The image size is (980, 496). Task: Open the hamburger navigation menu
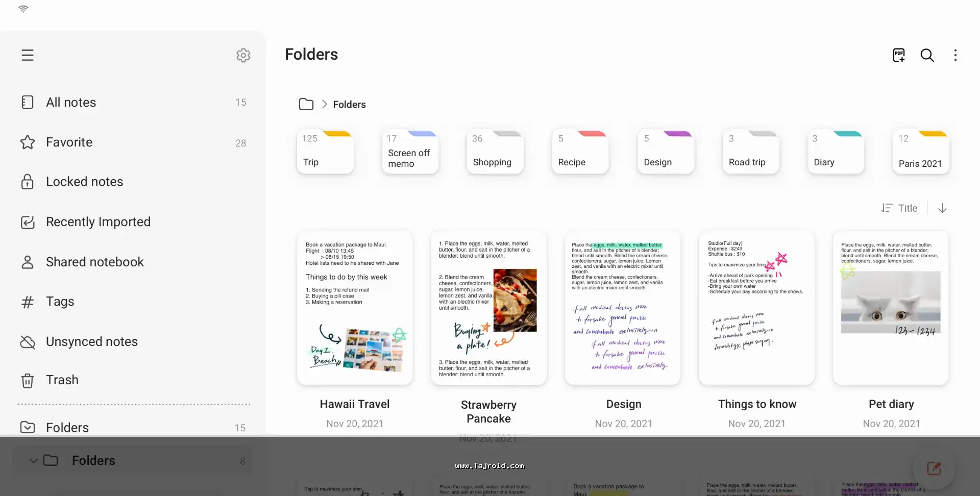pyautogui.click(x=28, y=55)
